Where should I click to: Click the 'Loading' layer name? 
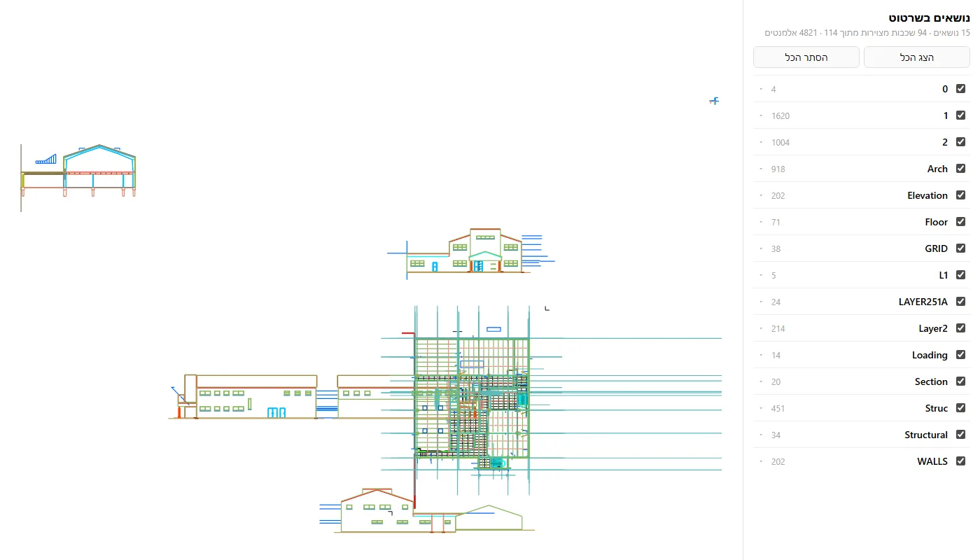point(930,355)
